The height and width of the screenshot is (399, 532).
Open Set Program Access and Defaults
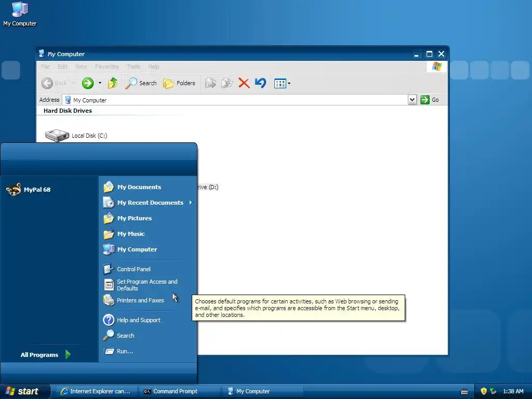(x=147, y=285)
